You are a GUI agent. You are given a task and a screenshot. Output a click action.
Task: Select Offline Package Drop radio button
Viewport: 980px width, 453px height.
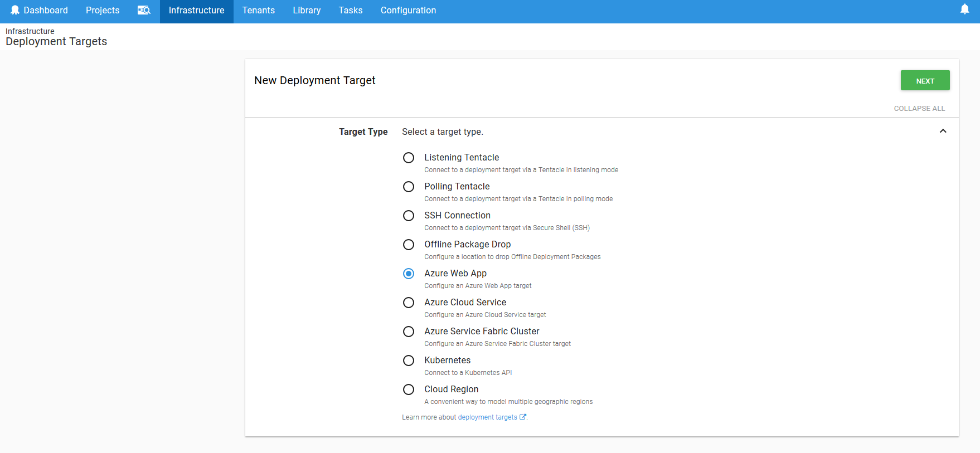pos(409,245)
